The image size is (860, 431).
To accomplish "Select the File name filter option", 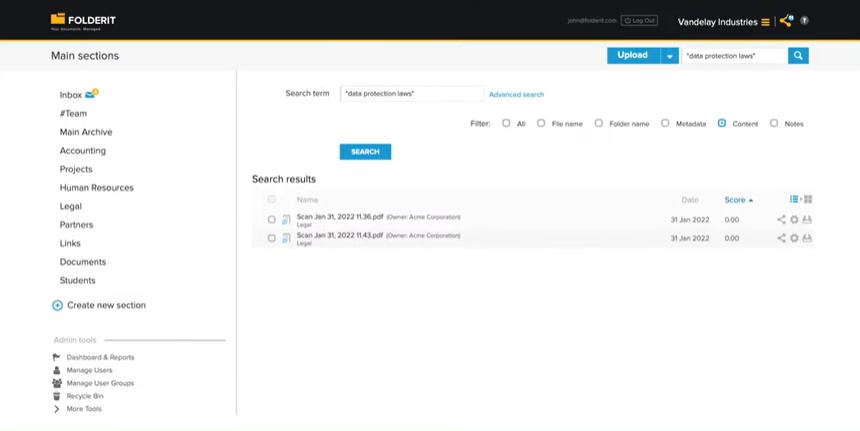I will (x=541, y=124).
